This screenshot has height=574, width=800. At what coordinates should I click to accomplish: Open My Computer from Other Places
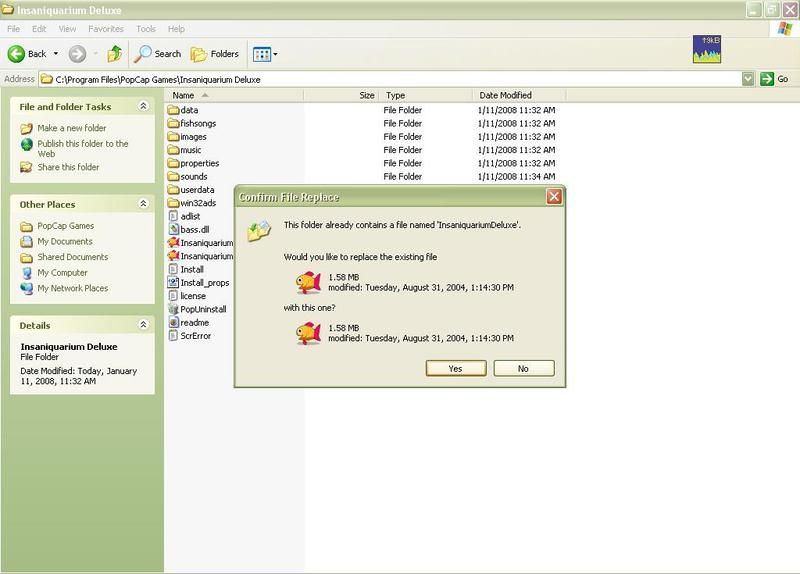pos(62,273)
